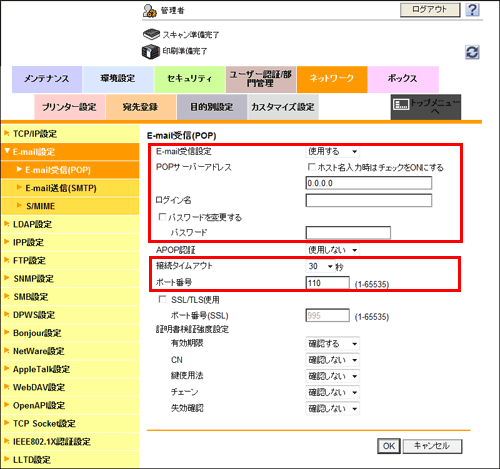Click the POP server address input field
The image size is (500, 469).
(369, 183)
